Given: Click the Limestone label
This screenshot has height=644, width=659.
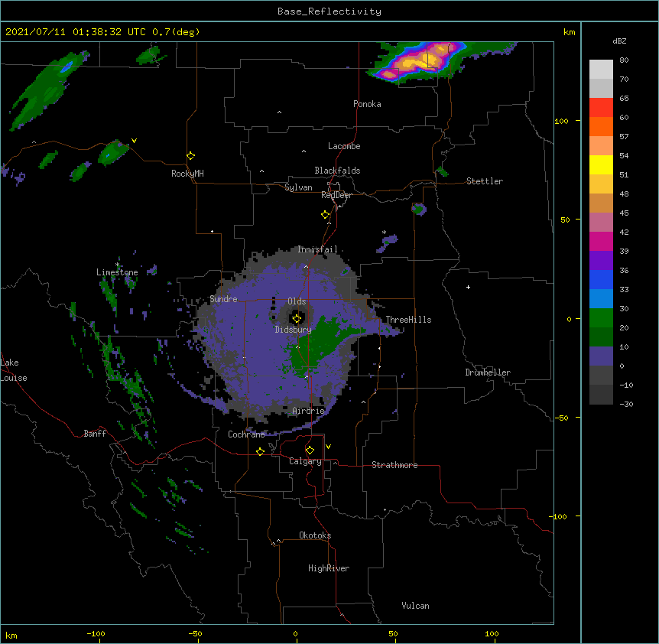Looking at the screenshot, I should [x=117, y=272].
